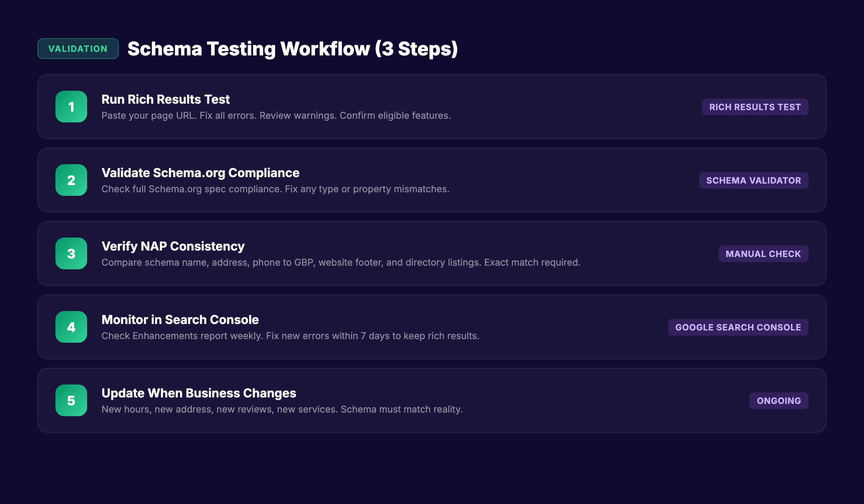
Task: Select the step 1 number badge
Action: tap(71, 107)
